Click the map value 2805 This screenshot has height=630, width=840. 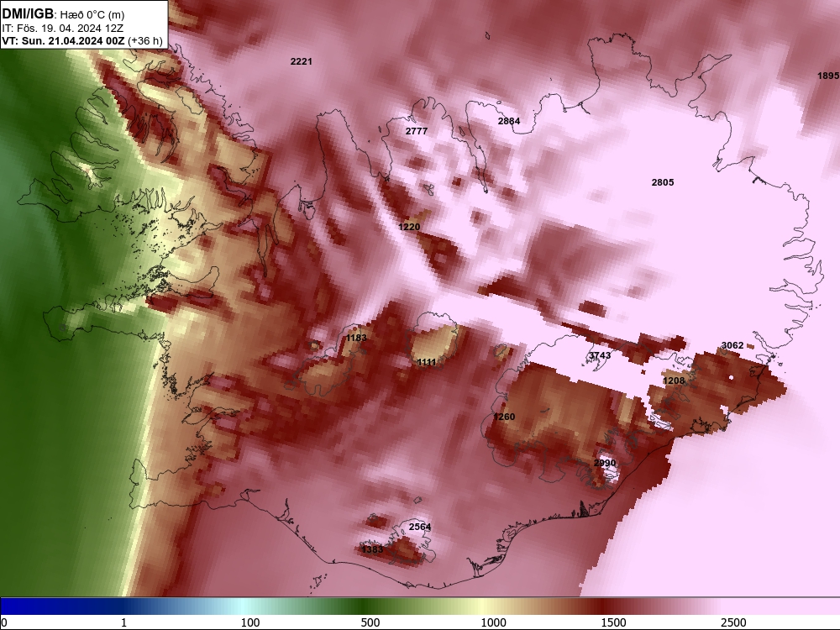point(663,182)
